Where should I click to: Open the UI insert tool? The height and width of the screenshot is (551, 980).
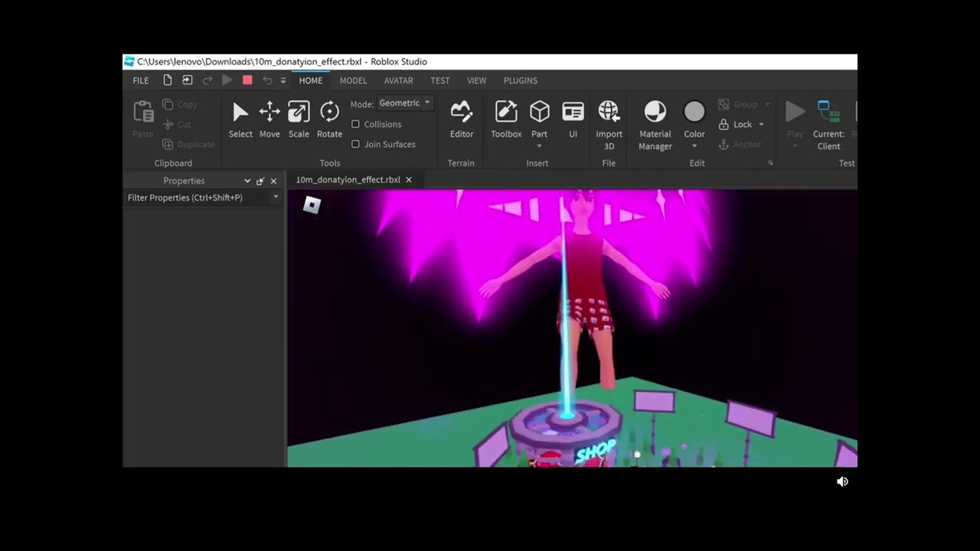click(x=573, y=120)
